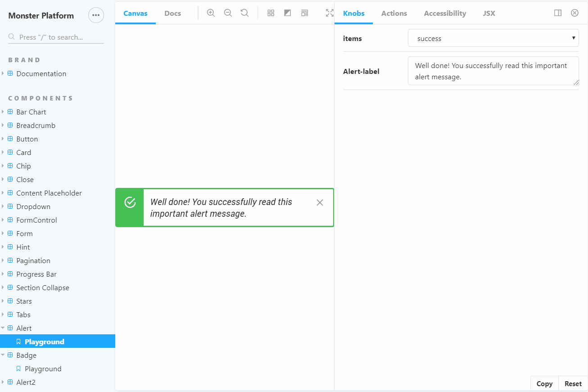
Task: Hide the addons panel
Action: tap(574, 13)
